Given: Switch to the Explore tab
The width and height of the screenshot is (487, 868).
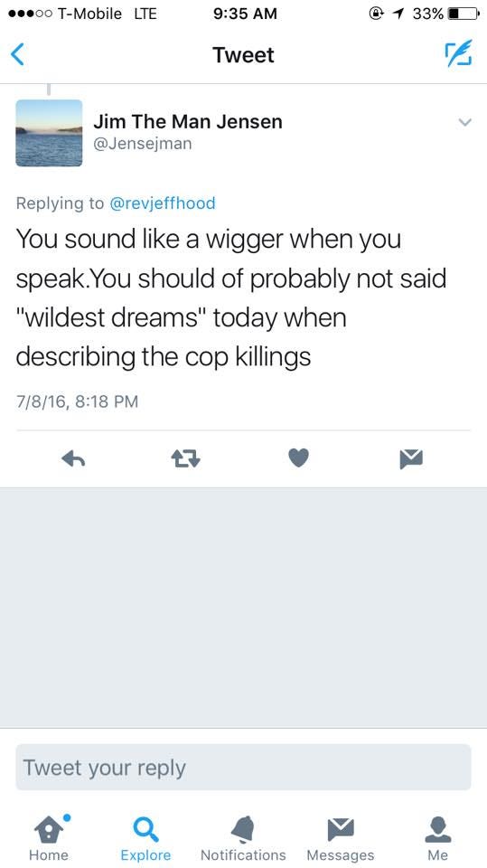Looking at the screenshot, I should [x=145, y=837].
